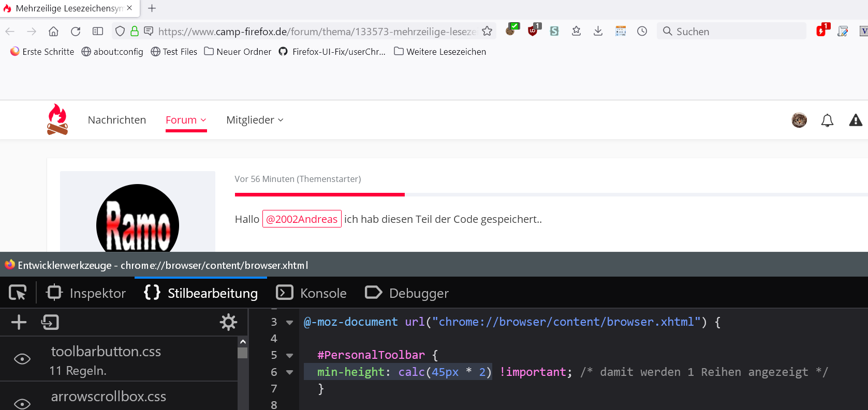Click the @2002Andreas mention link
The height and width of the screenshot is (410, 868).
pos(302,219)
